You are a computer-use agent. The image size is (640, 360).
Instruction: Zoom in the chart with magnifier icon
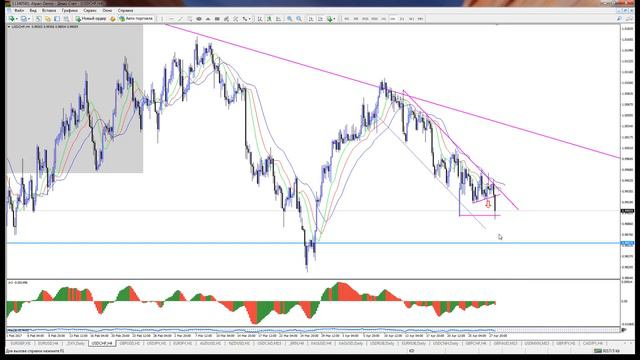click(289, 18)
